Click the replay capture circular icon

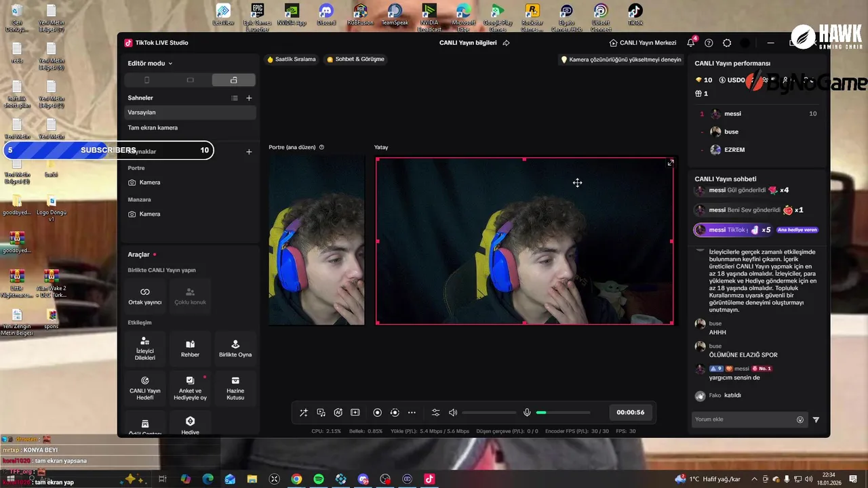[x=395, y=412]
